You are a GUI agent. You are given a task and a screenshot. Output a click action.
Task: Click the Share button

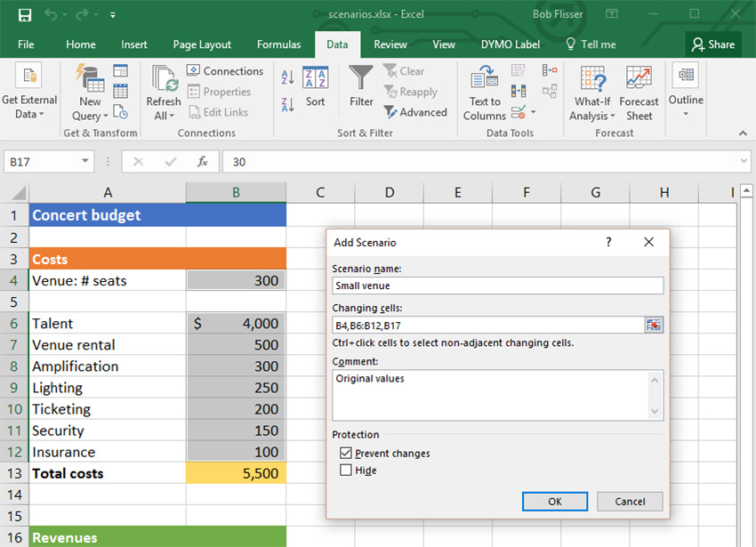713,44
